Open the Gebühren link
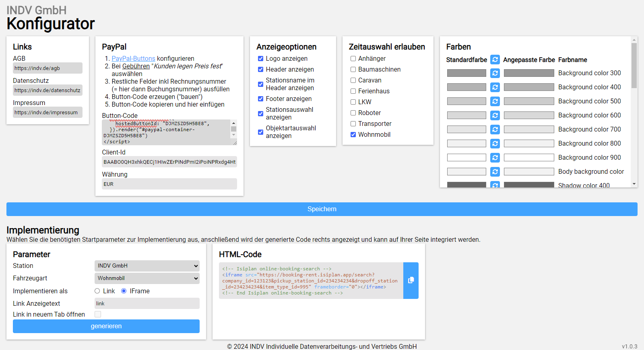 tap(136, 66)
